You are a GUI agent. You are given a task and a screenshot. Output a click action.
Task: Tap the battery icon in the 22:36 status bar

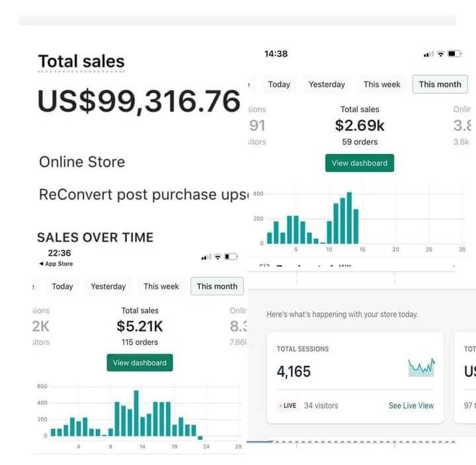tap(230, 256)
